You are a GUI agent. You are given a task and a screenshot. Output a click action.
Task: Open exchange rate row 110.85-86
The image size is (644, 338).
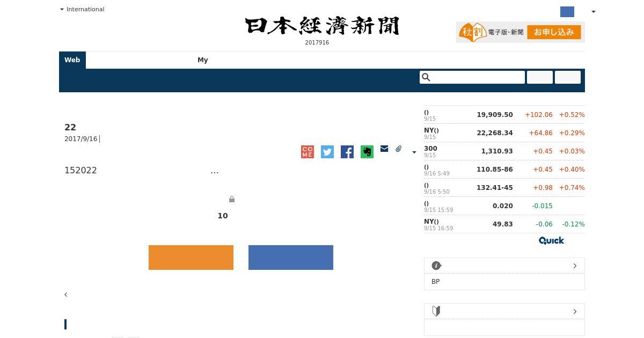pyautogui.click(x=504, y=170)
